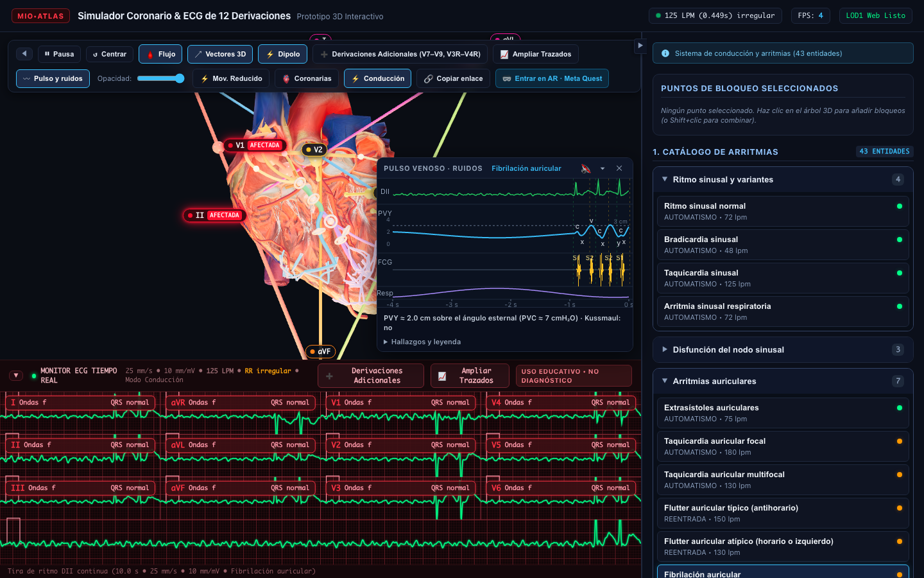Select Flutter auricular atípico entry
This screenshot has width=924, height=578.
(x=783, y=547)
